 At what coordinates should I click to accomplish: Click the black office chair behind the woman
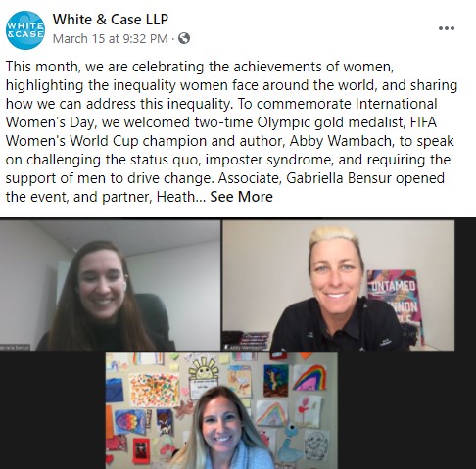(x=154, y=321)
